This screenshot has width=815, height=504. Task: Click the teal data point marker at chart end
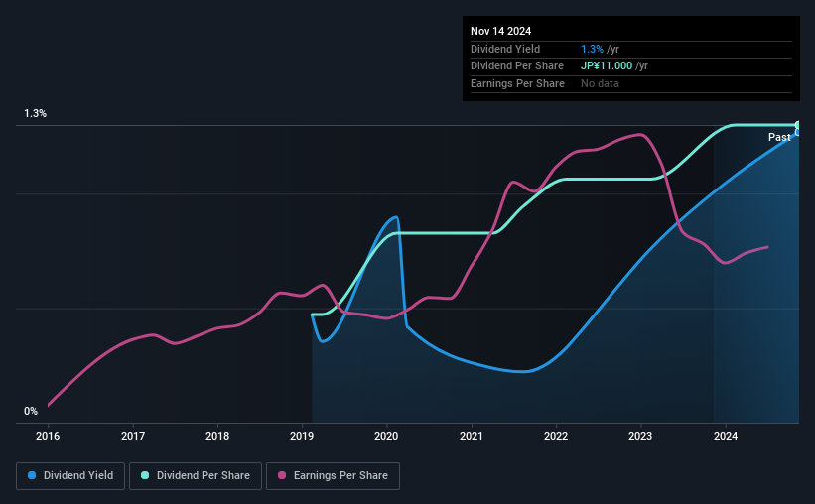click(x=797, y=125)
